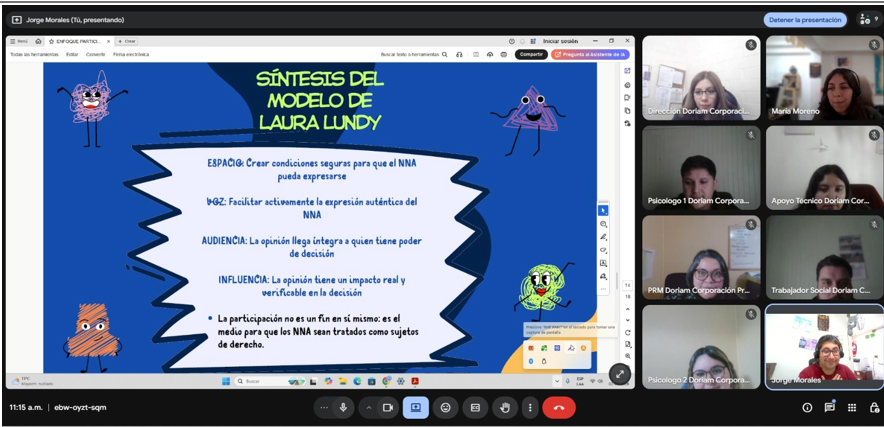
Task: Select Dirección Doriam Corporaci... video tile
Action: (701, 78)
